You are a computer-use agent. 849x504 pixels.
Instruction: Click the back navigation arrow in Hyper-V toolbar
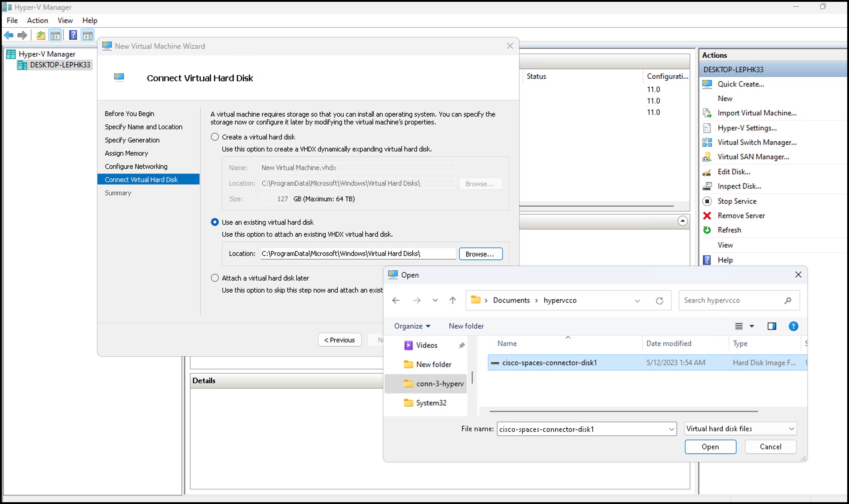click(8, 35)
